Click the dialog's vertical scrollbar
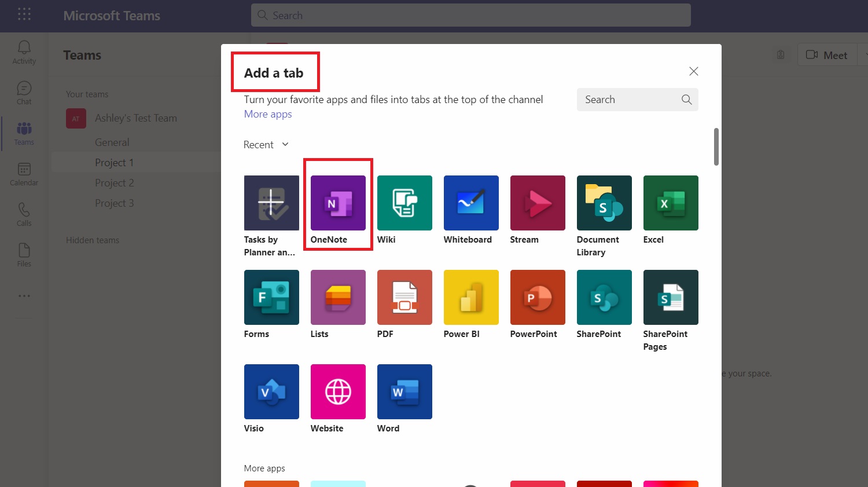Viewport: 868px width, 487px height. point(716,147)
